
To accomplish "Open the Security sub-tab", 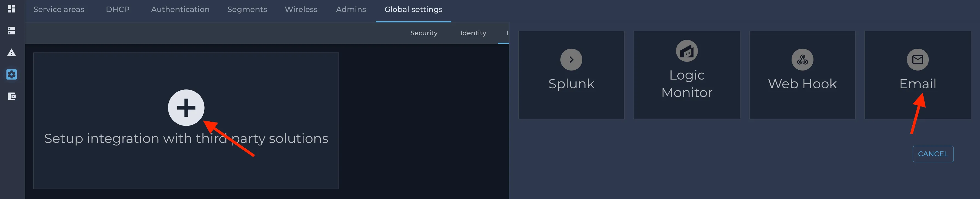I will 424,33.
